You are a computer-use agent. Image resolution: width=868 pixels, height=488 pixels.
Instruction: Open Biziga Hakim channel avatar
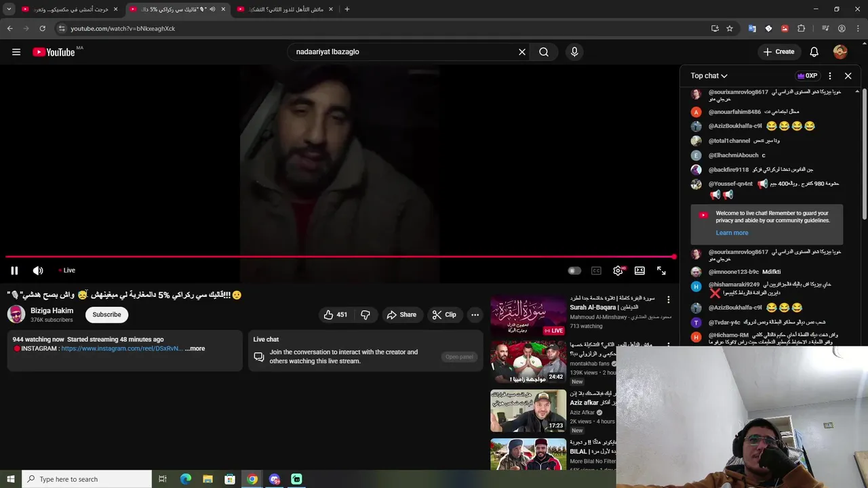[16, 314]
